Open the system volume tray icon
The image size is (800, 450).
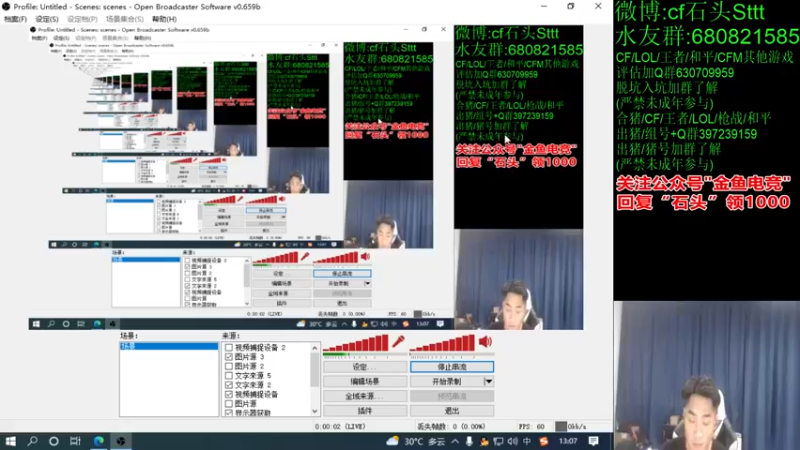(x=513, y=441)
